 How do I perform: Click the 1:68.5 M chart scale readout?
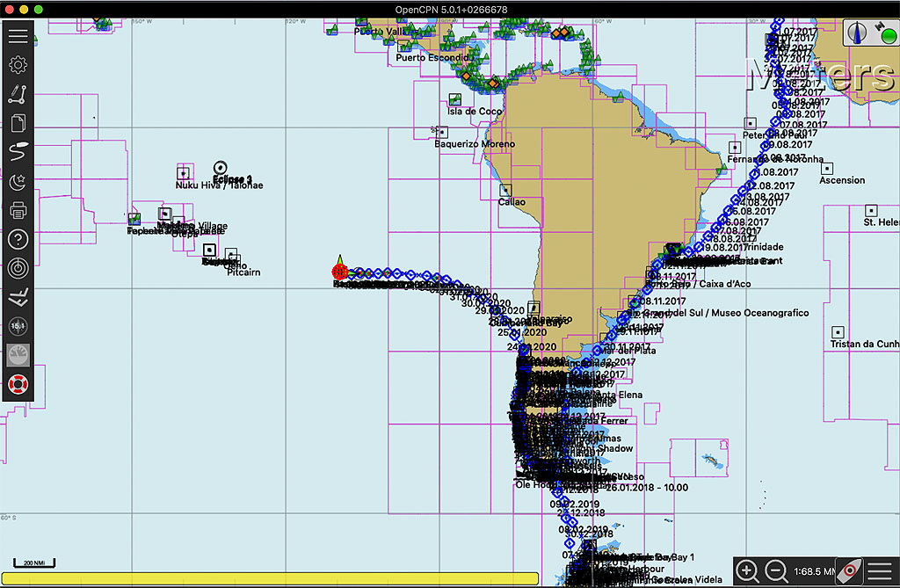tap(812, 570)
